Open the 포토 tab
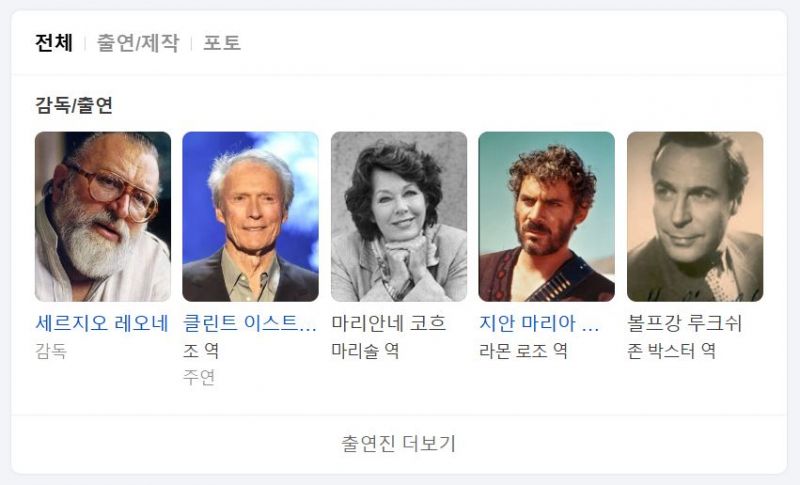This screenshot has height=485, width=800. [x=222, y=42]
